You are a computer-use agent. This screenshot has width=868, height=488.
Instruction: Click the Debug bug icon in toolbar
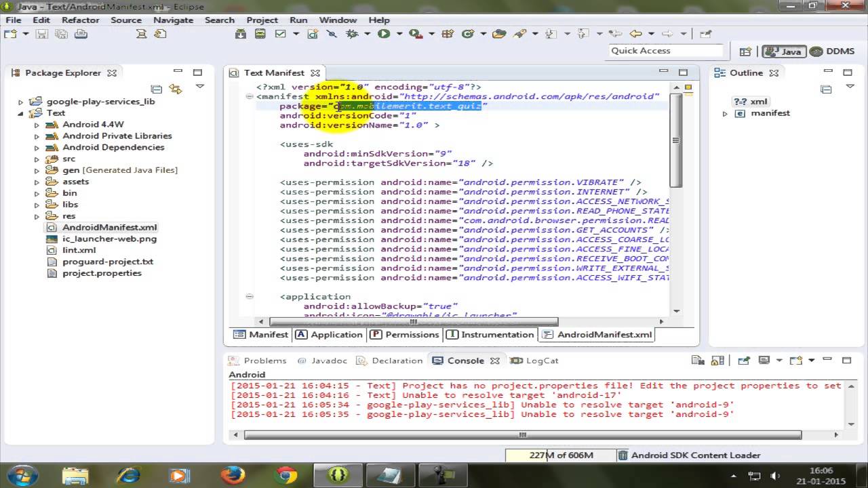click(x=351, y=34)
